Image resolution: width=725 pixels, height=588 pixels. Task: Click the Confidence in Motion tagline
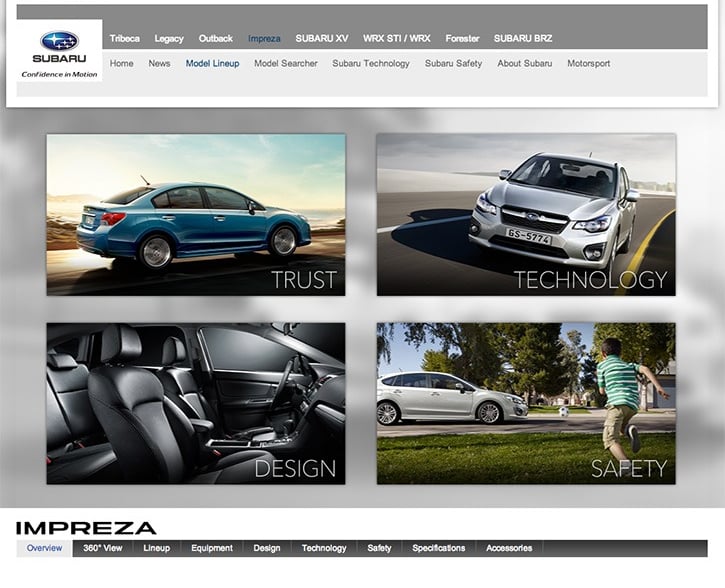pos(59,74)
